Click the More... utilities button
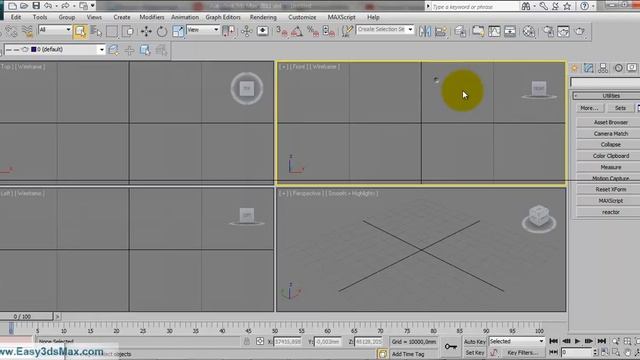The height and width of the screenshot is (360, 640). coord(589,108)
